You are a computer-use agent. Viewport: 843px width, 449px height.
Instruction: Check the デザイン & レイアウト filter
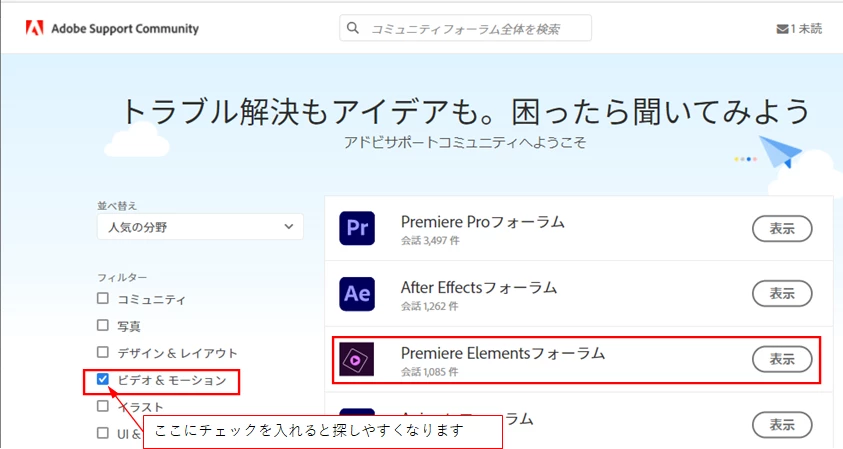click(x=103, y=352)
